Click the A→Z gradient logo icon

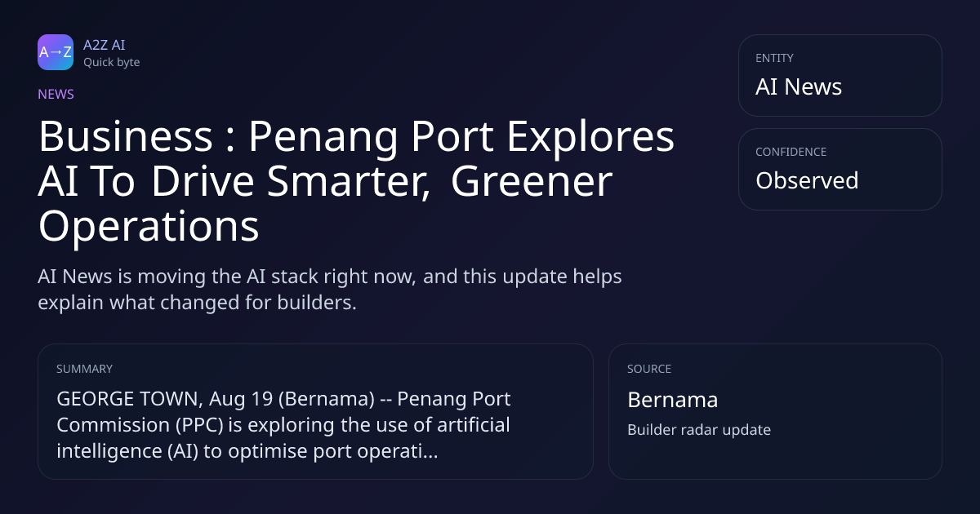coord(56,52)
